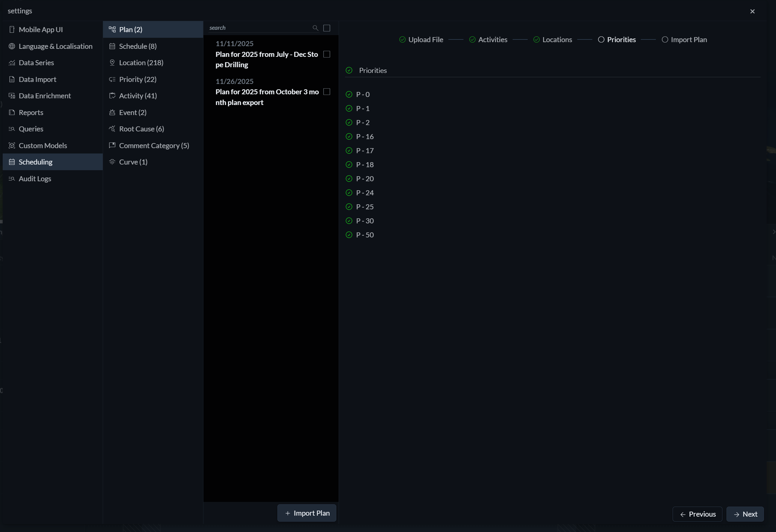The image size is (776, 532).
Task: Click the Language & Localisation globe icon
Action: pos(12,46)
